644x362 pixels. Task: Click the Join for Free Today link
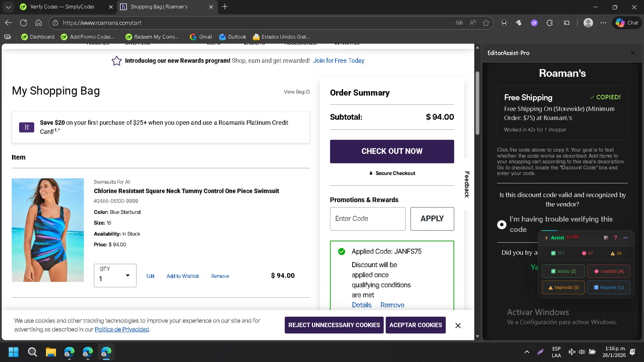click(338, 60)
